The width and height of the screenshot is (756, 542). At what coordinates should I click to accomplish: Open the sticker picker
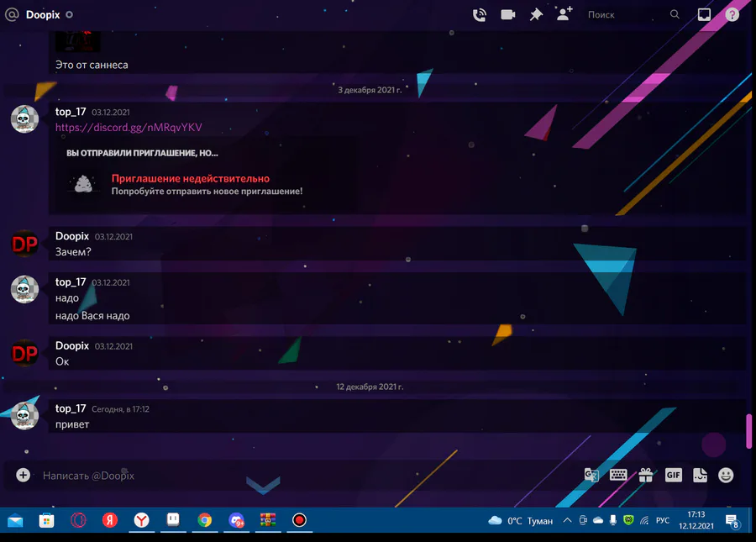tap(700, 475)
